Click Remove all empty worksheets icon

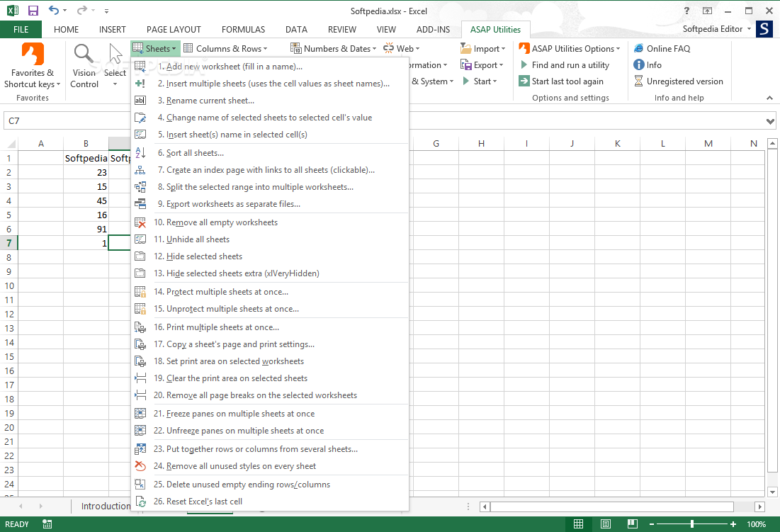click(140, 222)
